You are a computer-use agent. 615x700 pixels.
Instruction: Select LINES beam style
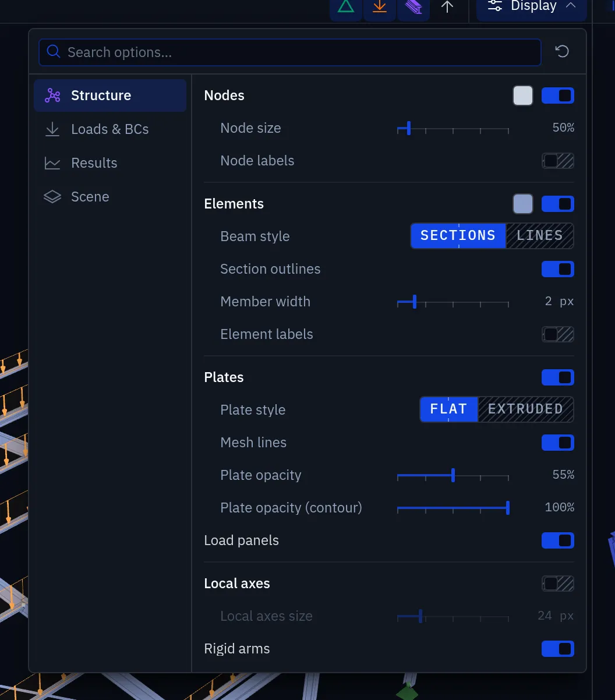540,236
